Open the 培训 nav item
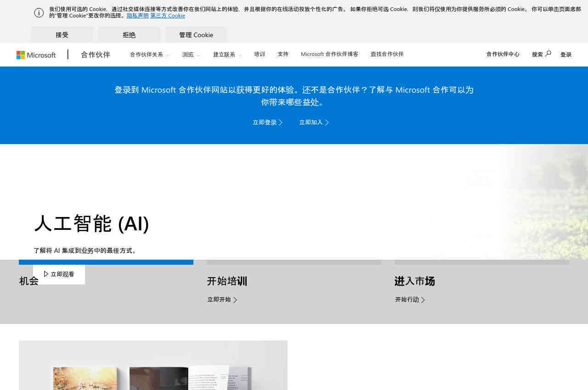Viewport: 588px width, 390px height. pos(260,54)
